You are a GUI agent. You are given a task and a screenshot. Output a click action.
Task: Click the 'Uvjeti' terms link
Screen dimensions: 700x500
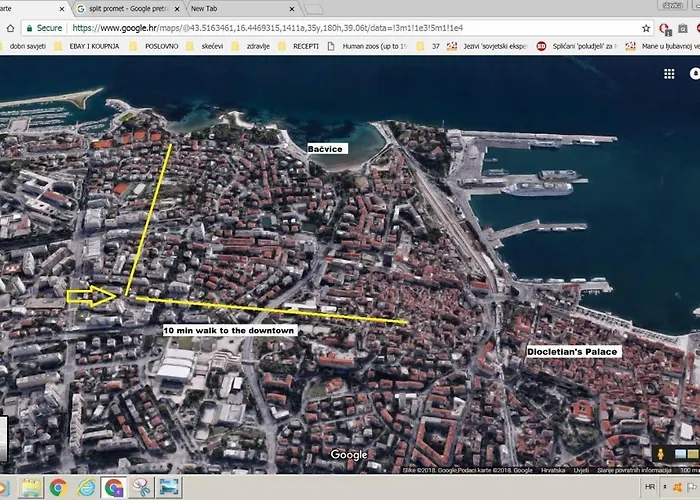(x=580, y=470)
